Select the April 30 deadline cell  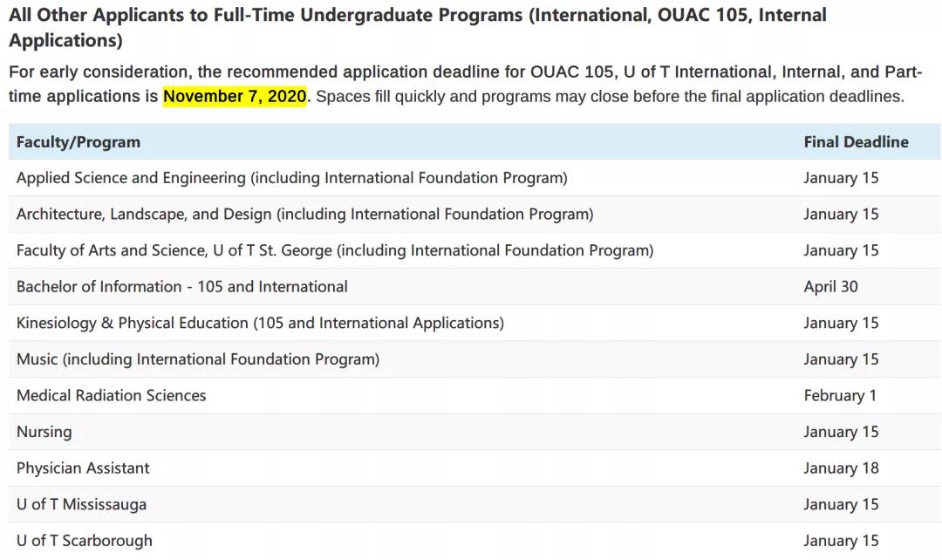pos(831,287)
